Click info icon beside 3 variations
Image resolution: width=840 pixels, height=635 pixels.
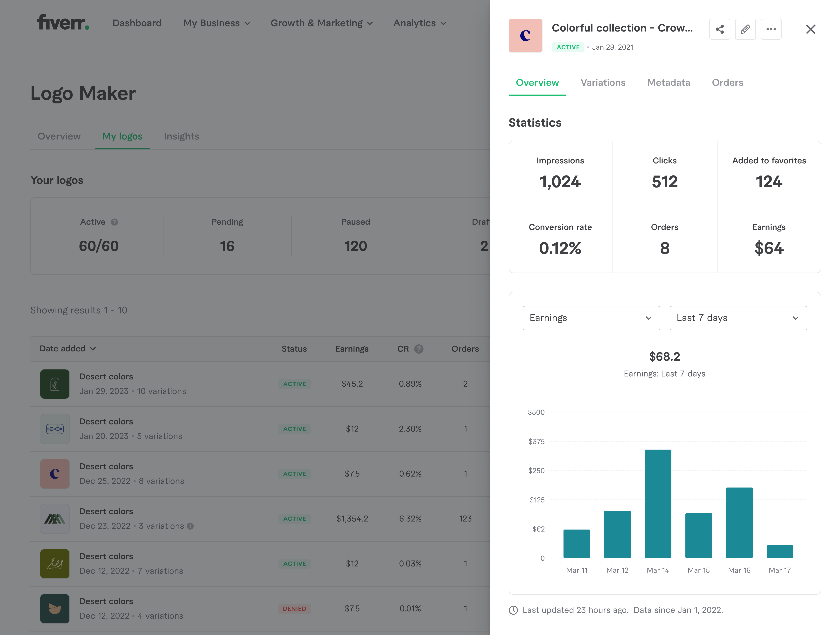[x=190, y=526]
